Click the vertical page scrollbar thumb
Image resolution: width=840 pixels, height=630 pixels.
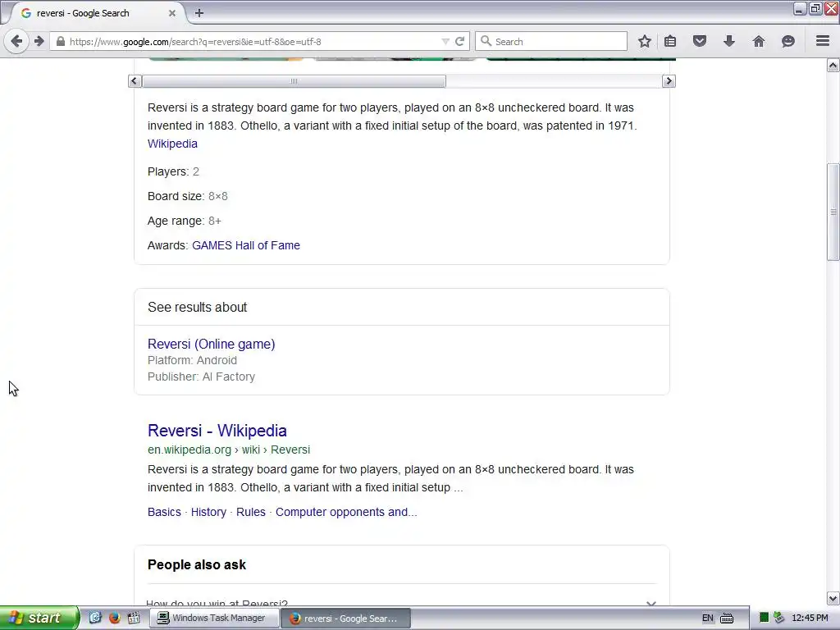tap(833, 212)
